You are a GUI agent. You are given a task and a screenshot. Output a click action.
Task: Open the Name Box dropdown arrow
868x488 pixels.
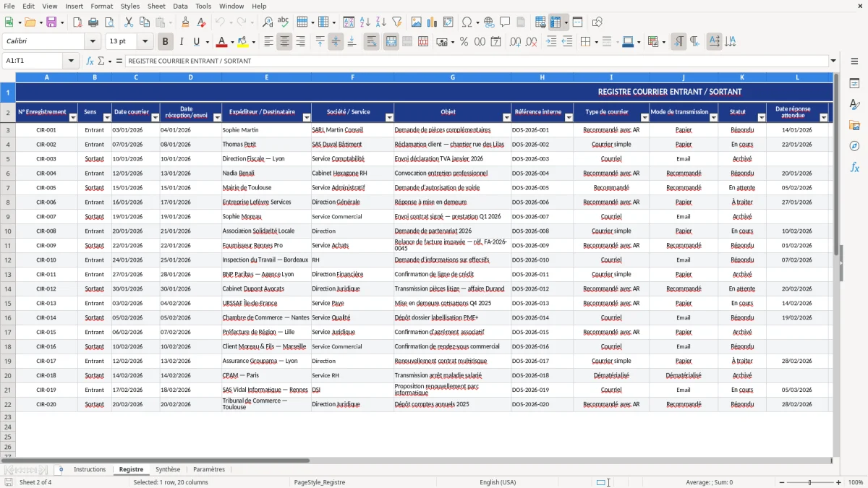point(72,61)
